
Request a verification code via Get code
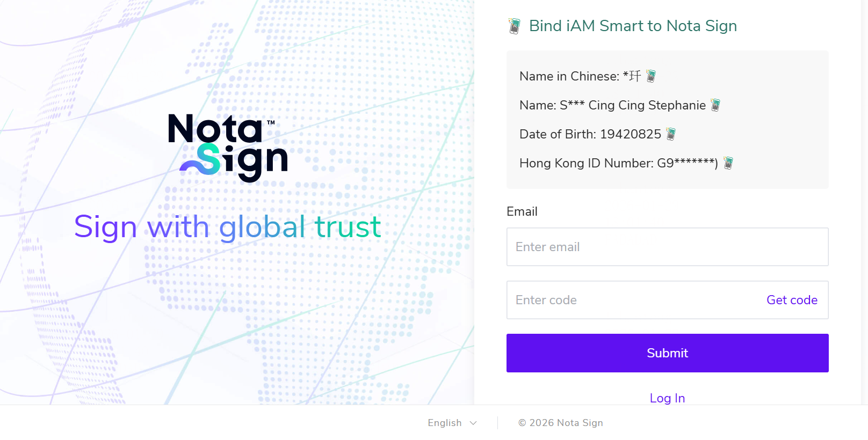point(792,300)
